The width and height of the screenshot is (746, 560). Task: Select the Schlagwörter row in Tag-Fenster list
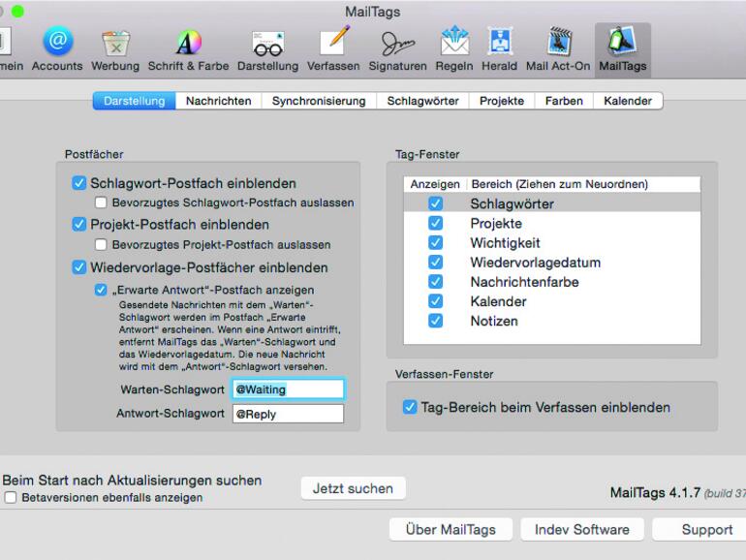pyautogui.click(x=552, y=203)
